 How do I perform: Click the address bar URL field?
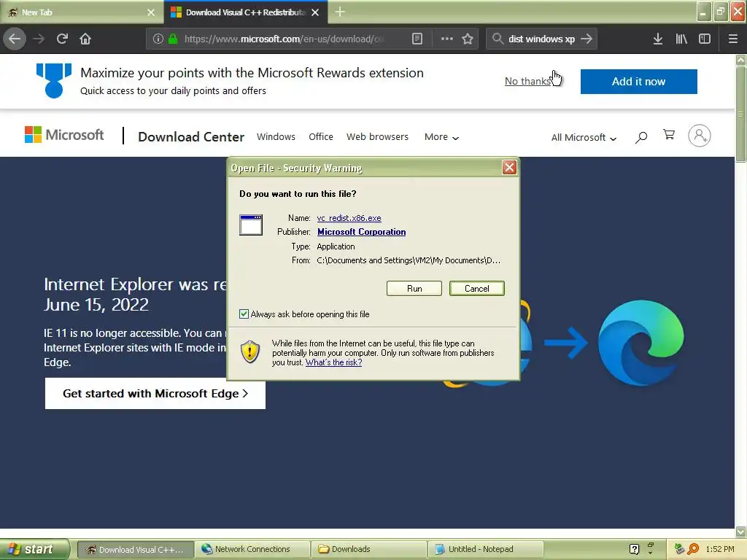(x=284, y=39)
